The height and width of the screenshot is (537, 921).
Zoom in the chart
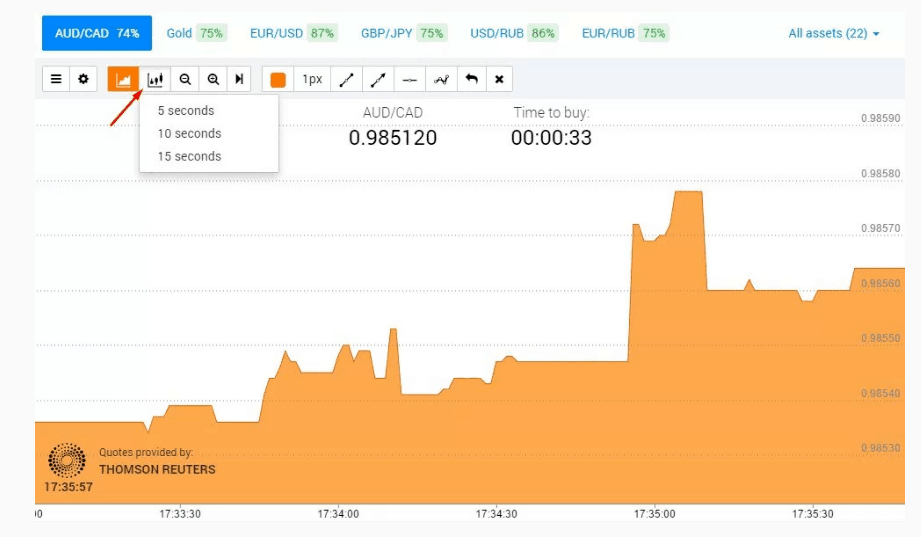tap(213, 79)
